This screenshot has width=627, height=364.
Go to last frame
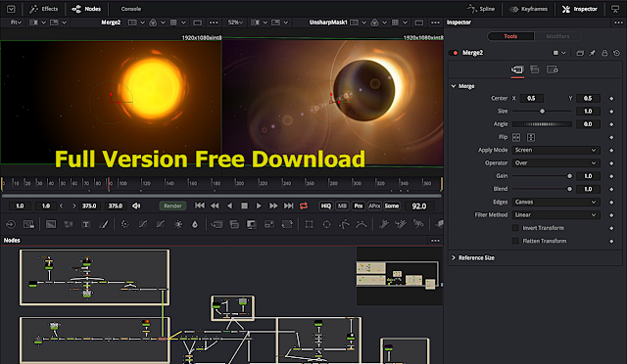pos(288,205)
